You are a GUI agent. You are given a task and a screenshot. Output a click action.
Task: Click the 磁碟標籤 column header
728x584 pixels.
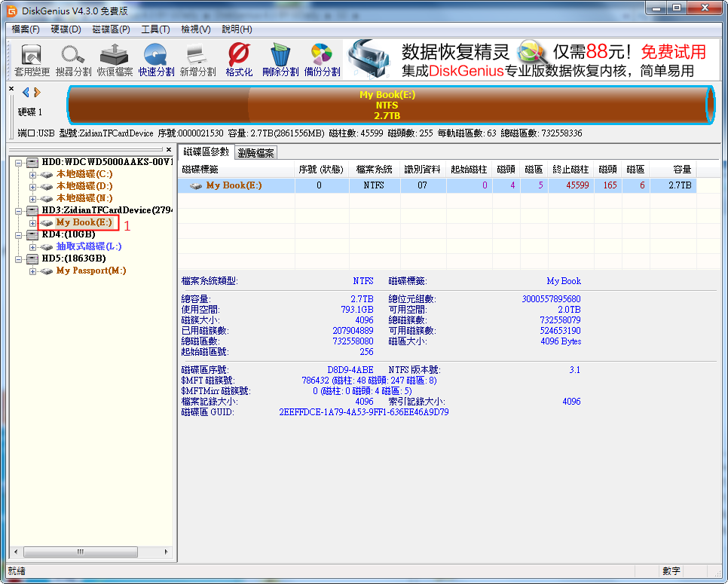pos(237,170)
